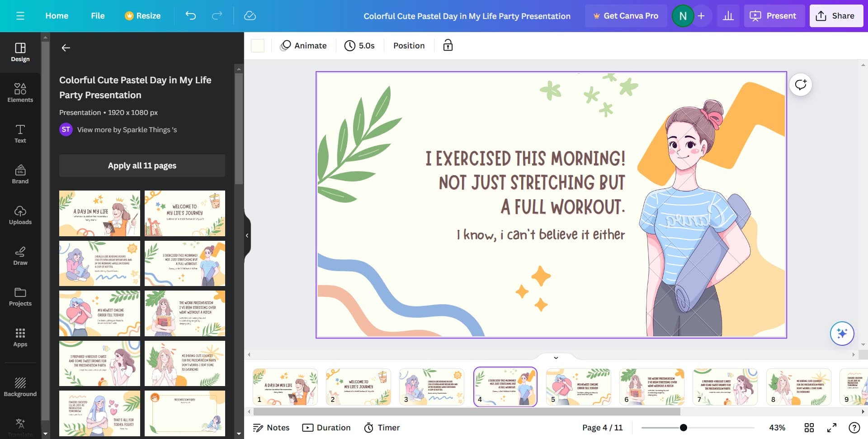Collapse the side panel with arrow handle

pyautogui.click(x=247, y=235)
